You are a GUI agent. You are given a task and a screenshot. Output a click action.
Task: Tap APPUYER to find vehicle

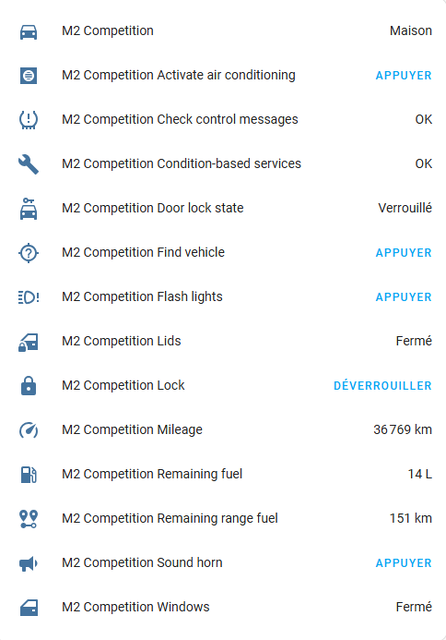tap(404, 253)
